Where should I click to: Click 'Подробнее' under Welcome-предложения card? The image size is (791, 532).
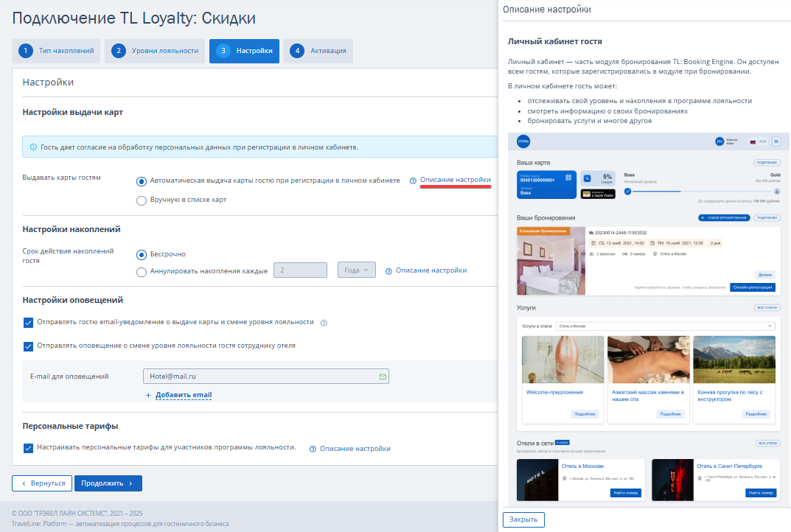(585, 414)
